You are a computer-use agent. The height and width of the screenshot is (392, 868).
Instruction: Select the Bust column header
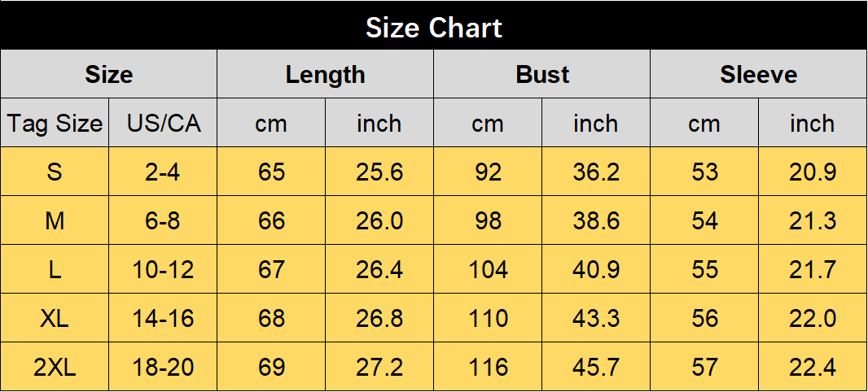pos(541,74)
